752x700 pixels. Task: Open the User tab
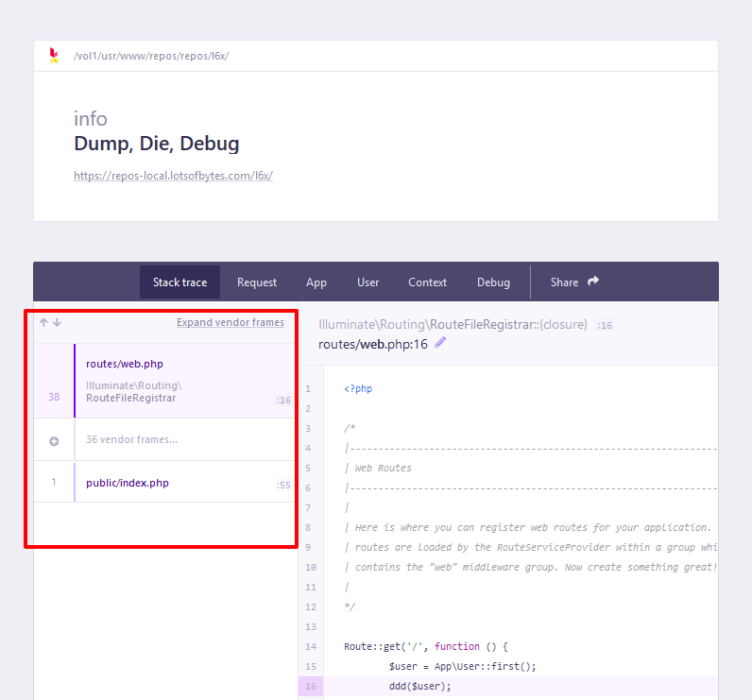point(368,282)
